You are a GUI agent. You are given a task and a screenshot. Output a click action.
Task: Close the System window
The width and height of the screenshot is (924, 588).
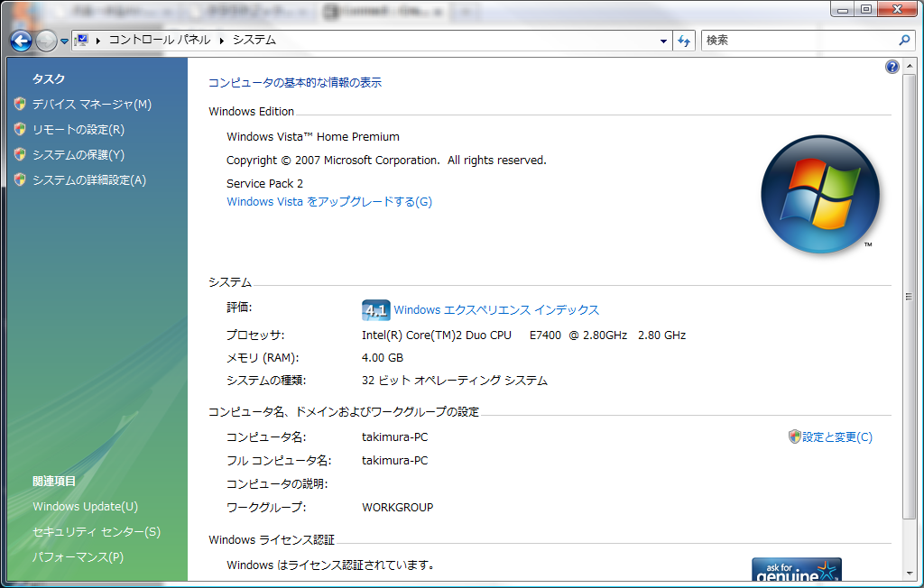coord(897,9)
